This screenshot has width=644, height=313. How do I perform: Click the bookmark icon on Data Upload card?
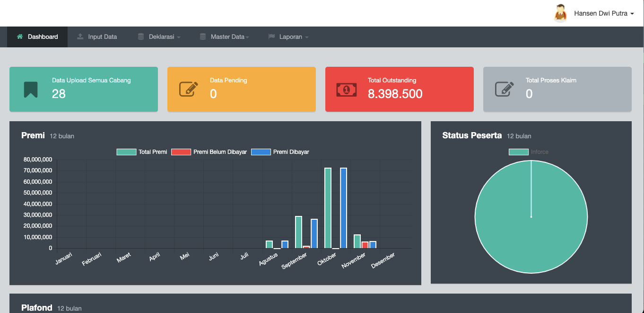point(31,89)
